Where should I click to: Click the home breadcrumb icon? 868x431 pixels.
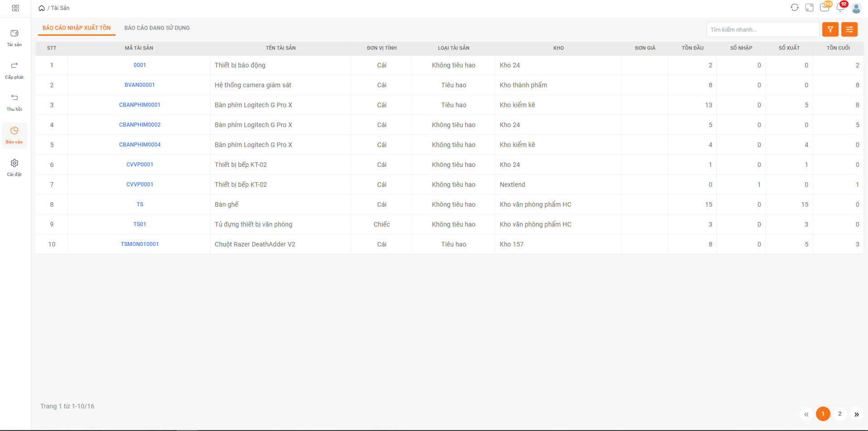[x=42, y=8]
